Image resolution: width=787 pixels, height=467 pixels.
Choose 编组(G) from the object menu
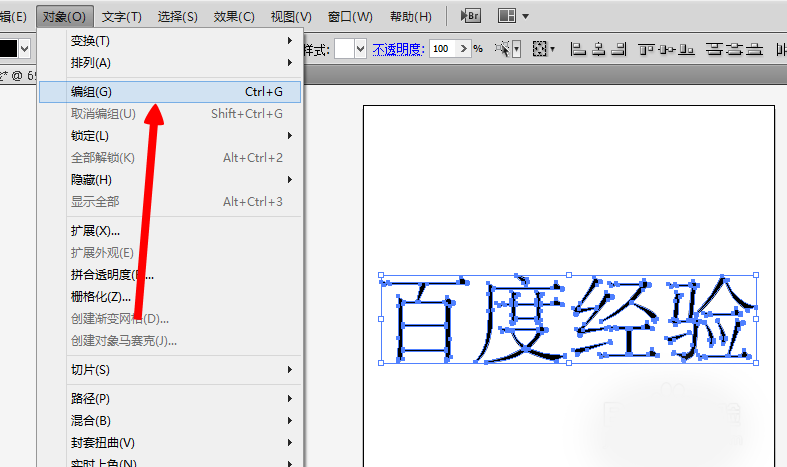pos(170,92)
